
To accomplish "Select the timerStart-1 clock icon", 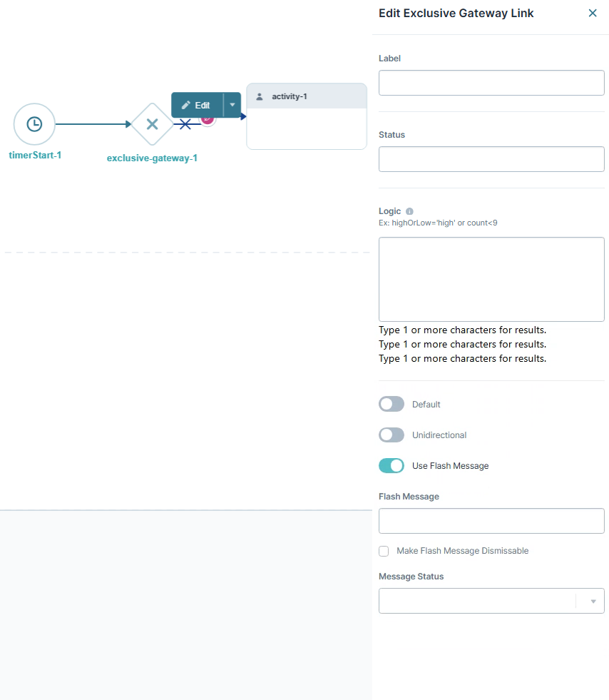I will pyautogui.click(x=34, y=123).
